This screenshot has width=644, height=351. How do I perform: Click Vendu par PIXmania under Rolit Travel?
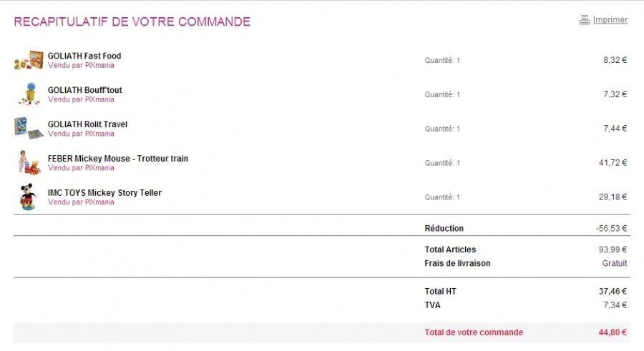click(81, 134)
